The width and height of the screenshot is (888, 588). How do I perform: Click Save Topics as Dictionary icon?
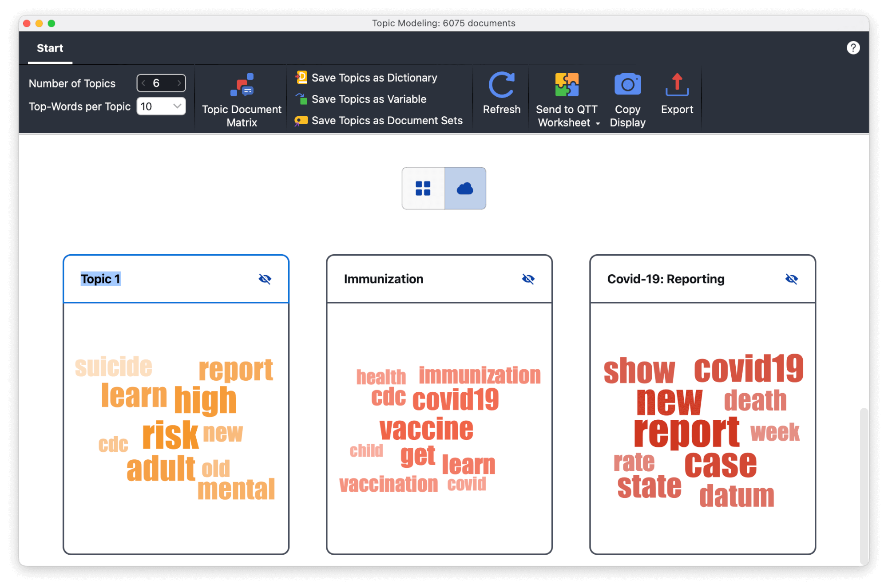tap(301, 78)
